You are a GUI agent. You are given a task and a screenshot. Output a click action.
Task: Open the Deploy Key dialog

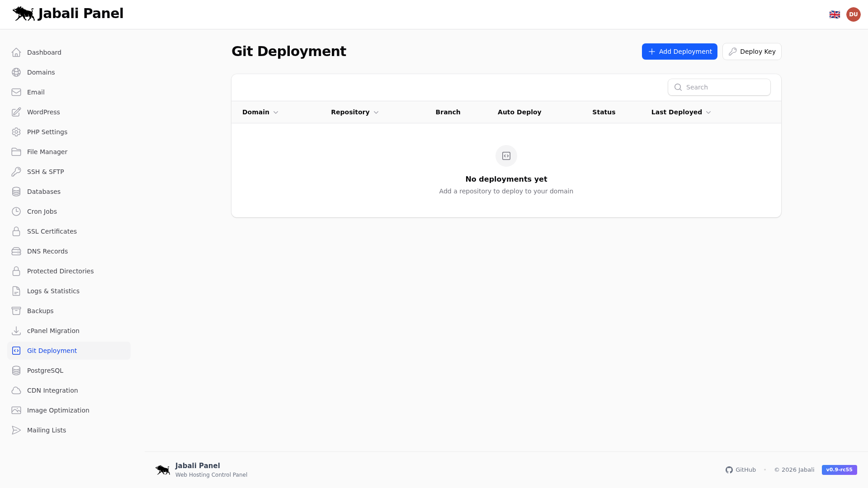pyautogui.click(x=751, y=52)
